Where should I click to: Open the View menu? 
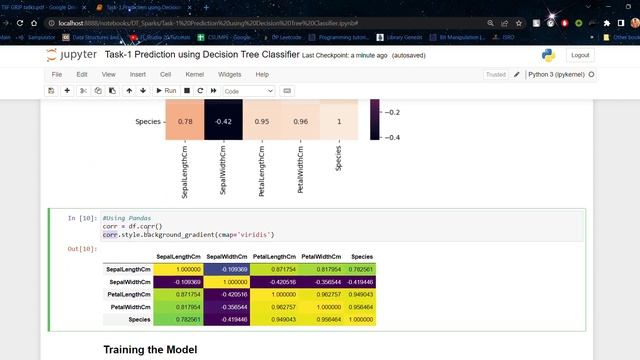pos(109,75)
